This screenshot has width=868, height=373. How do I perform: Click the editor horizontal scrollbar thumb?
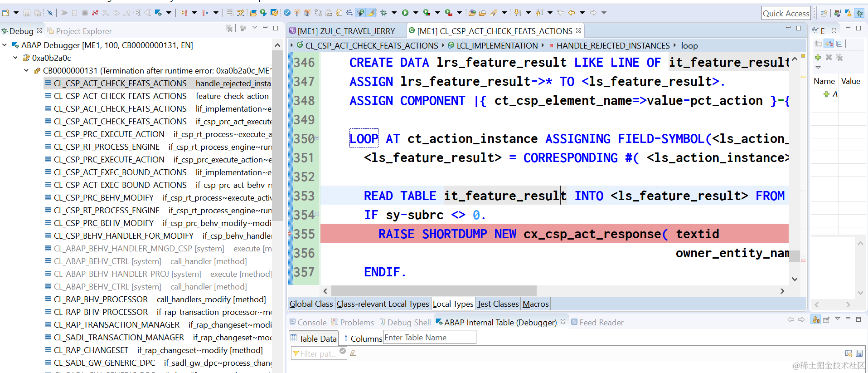pyautogui.click(x=434, y=291)
